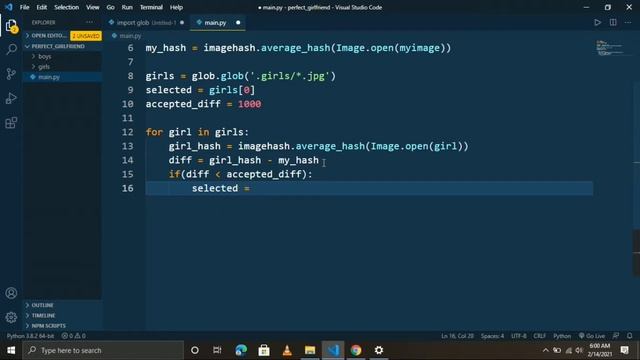Expand the boys folder

coord(44,57)
